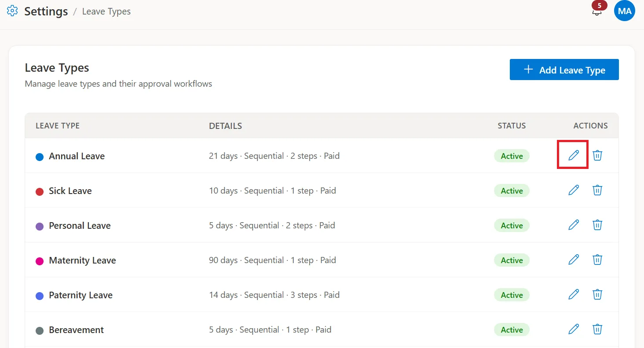Edit the Personal Leave type
Viewport: 644px width, 348px height.
tap(574, 225)
